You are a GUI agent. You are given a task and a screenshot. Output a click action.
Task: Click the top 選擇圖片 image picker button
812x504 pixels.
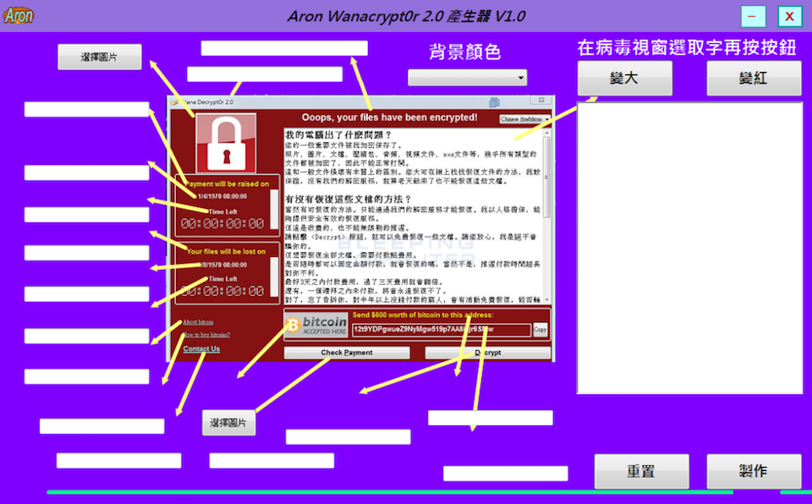[x=99, y=57]
